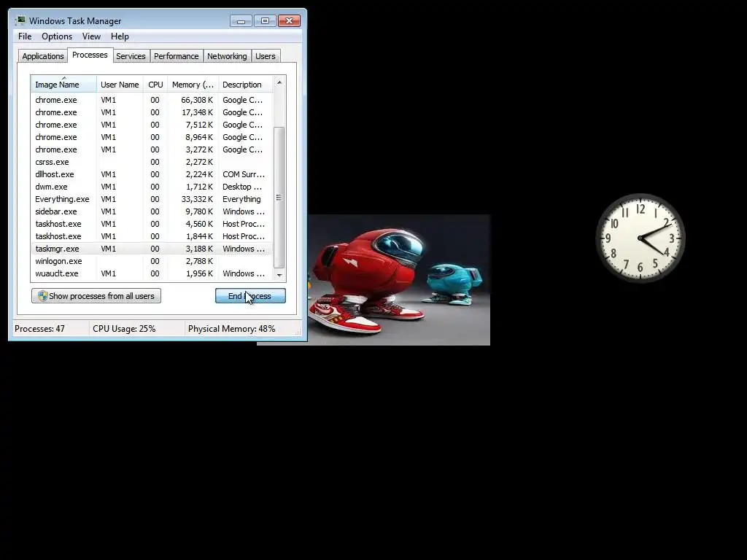Click the process list scrollbar thumb
This screenshot has height=560, width=747.
[x=279, y=198]
